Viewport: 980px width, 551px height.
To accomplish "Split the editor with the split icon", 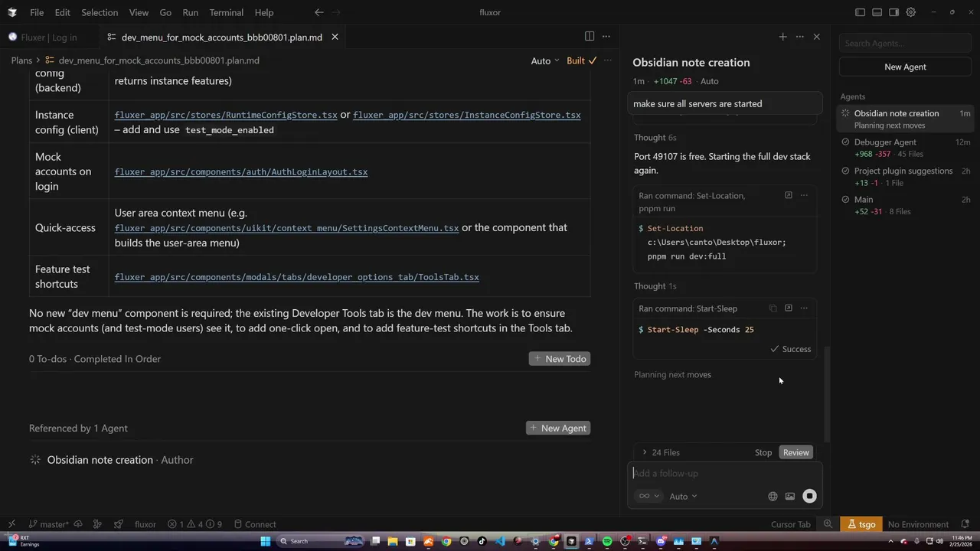I will pyautogui.click(x=590, y=36).
